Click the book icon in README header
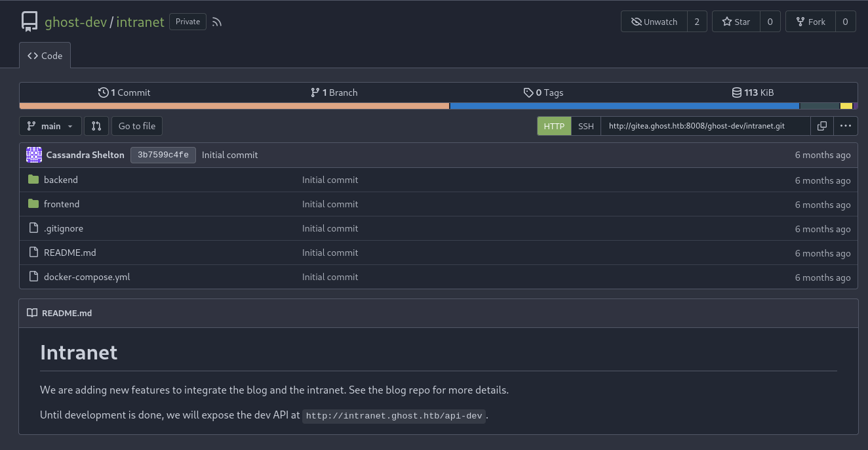This screenshot has width=868, height=450. pos(32,313)
